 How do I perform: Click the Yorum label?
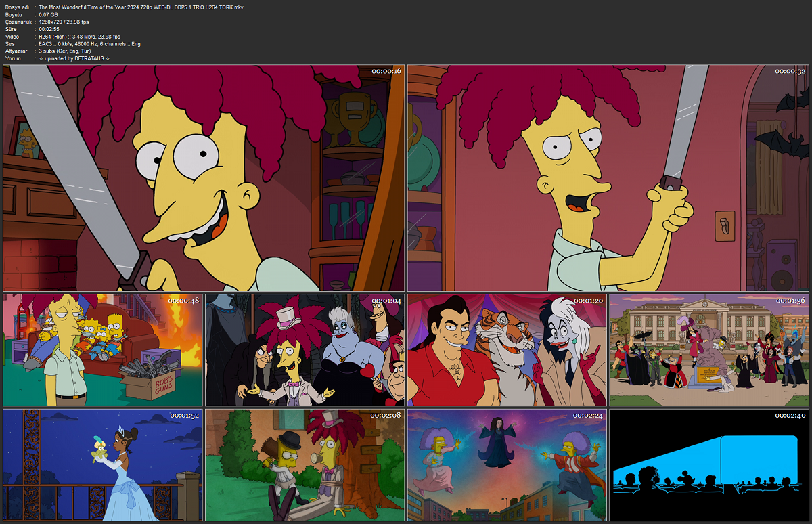[x=13, y=59]
